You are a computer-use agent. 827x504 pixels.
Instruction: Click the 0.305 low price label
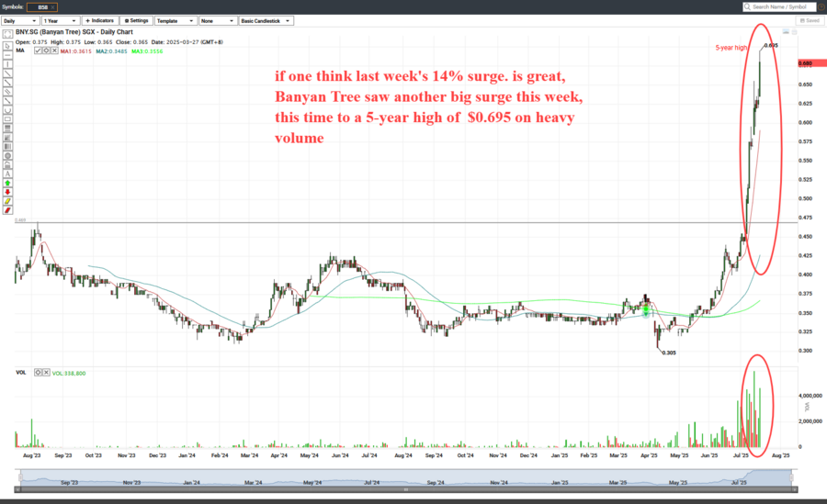tap(669, 353)
